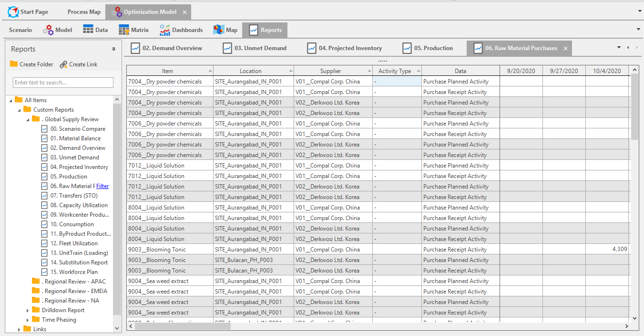The image size is (644, 336).
Task: Click Regional Review - EMEIA folder icon
Action: coord(36,291)
